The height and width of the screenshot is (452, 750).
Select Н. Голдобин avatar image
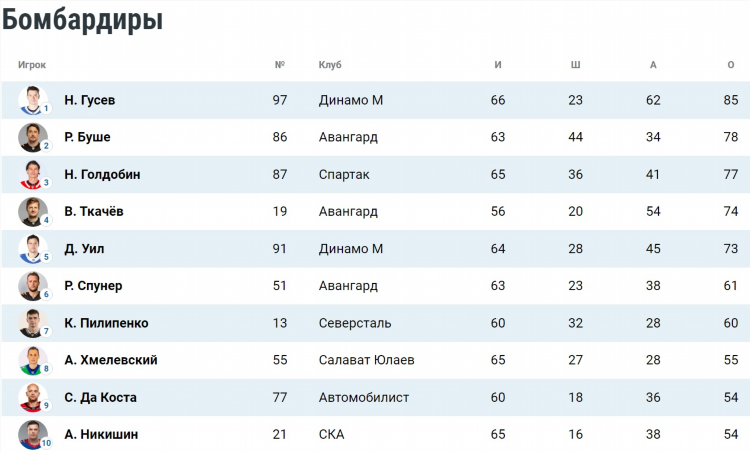tap(33, 175)
